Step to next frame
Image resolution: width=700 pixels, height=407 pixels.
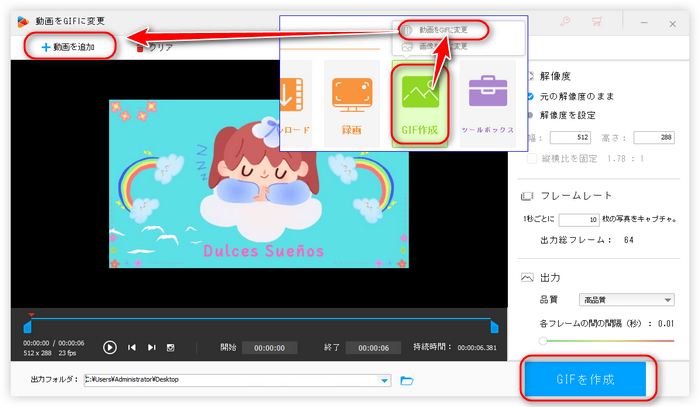point(152,347)
